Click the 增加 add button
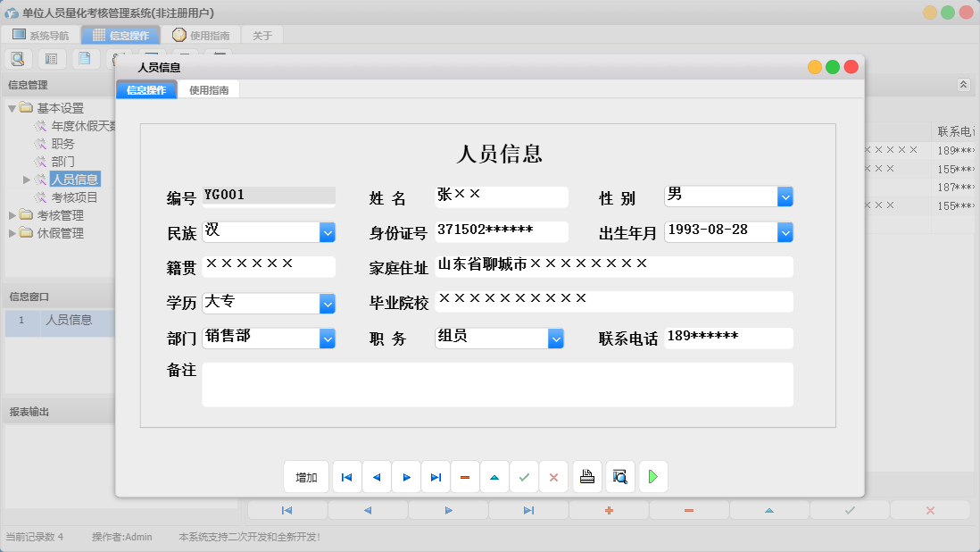This screenshot has width=980, height=552. coord(306,476)
